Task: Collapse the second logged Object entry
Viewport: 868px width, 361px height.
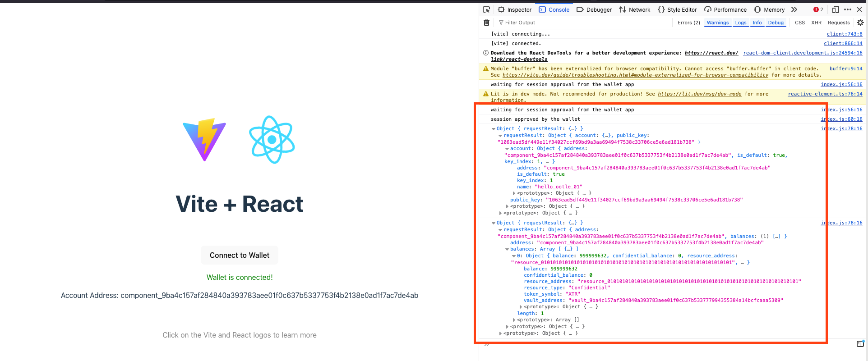Action: click(494, 223)
